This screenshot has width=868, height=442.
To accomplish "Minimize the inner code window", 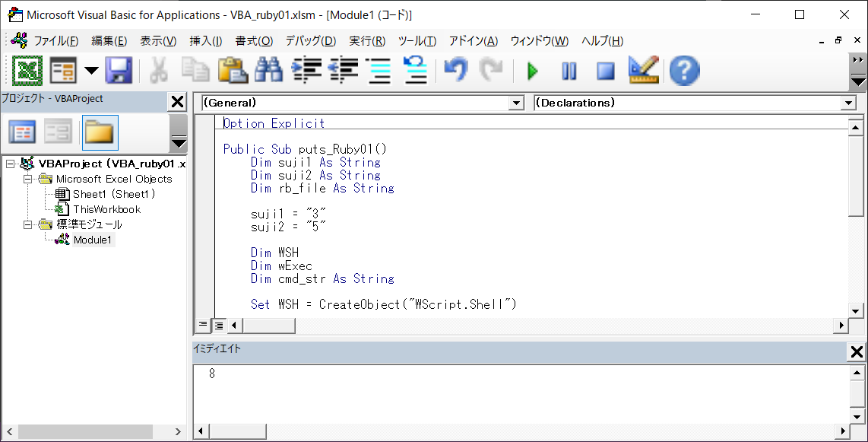I will [x=821, y=40].
